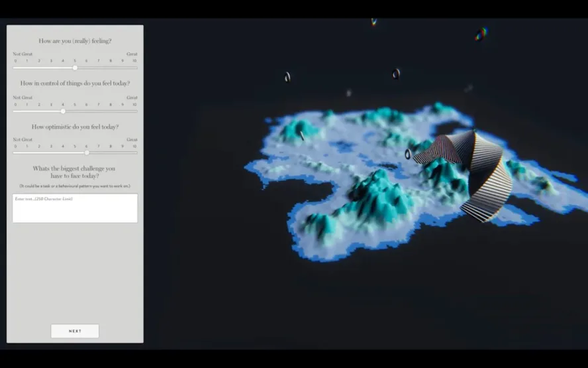This screenshot has width=588, height=368.
Task: Click the feeling slider handle at 5
Action: 75,68
